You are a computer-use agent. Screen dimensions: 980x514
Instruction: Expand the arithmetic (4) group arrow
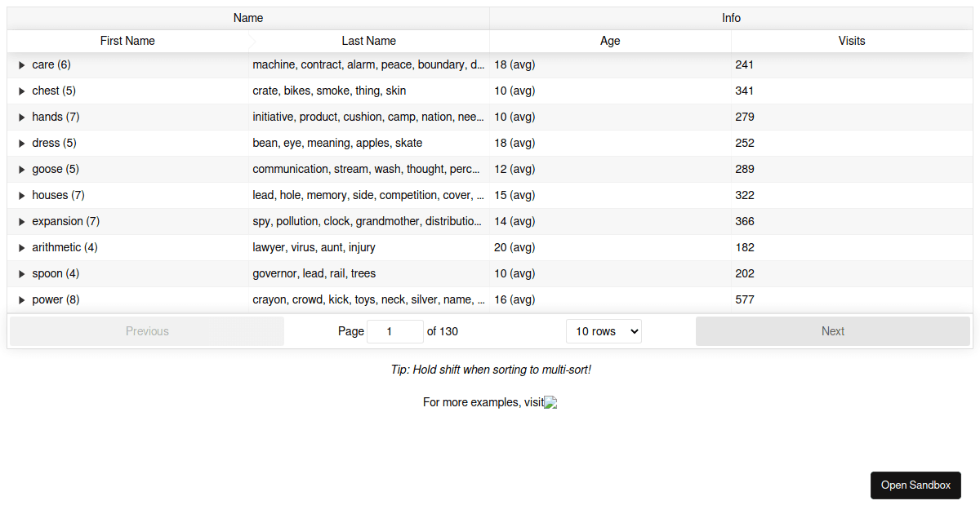click(22, 247)
